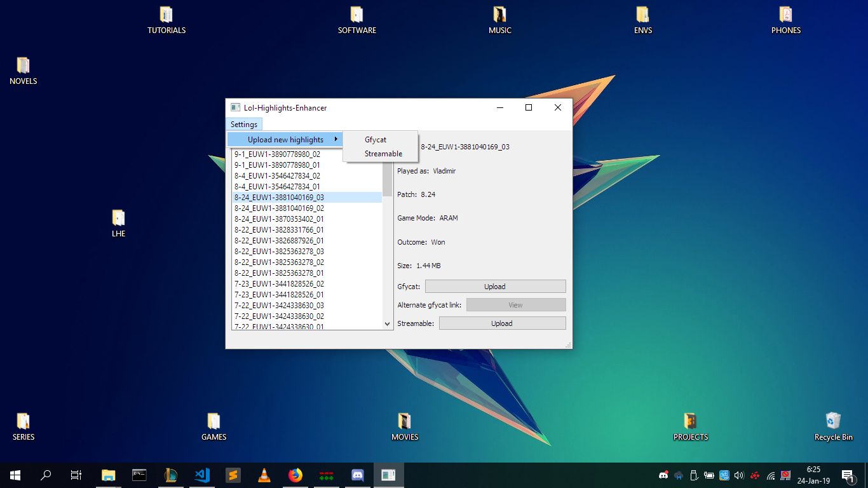
Task: Select highlight 8-22_EUW1-3825363278_01
Action: 307,273
